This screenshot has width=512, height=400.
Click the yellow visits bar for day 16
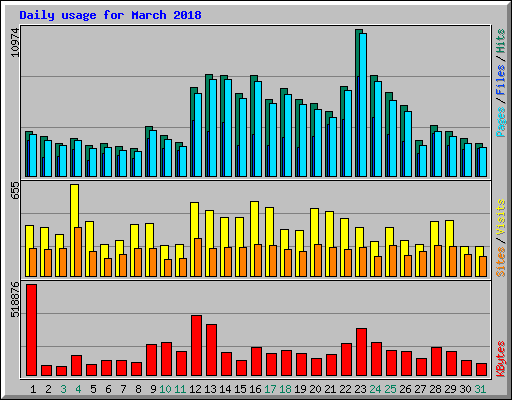coord(254,239)
